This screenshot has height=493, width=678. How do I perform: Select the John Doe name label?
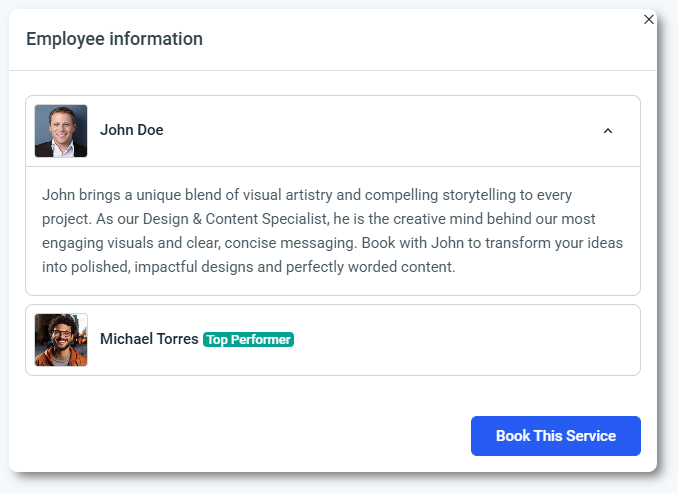131,130
